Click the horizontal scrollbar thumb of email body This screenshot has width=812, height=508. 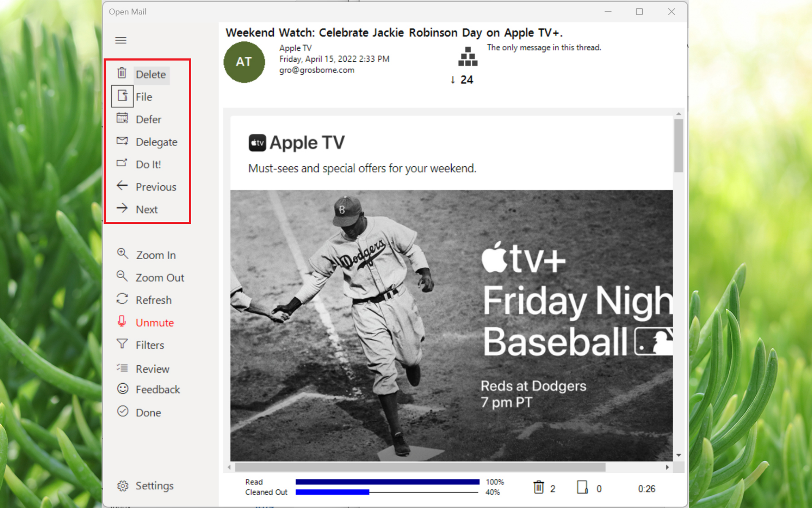click(x=420, y=467)
